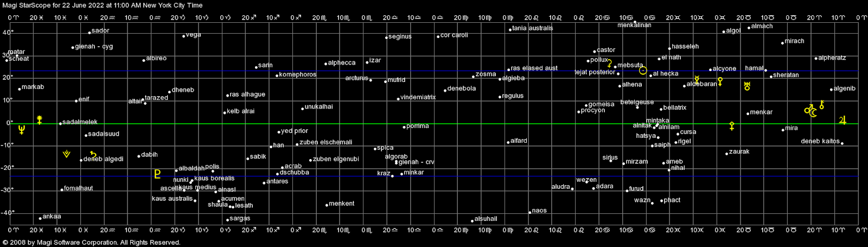Select the 'alphecca' star label
The height and width of the screenshot is (247, 868).
[x=342, y=63]
